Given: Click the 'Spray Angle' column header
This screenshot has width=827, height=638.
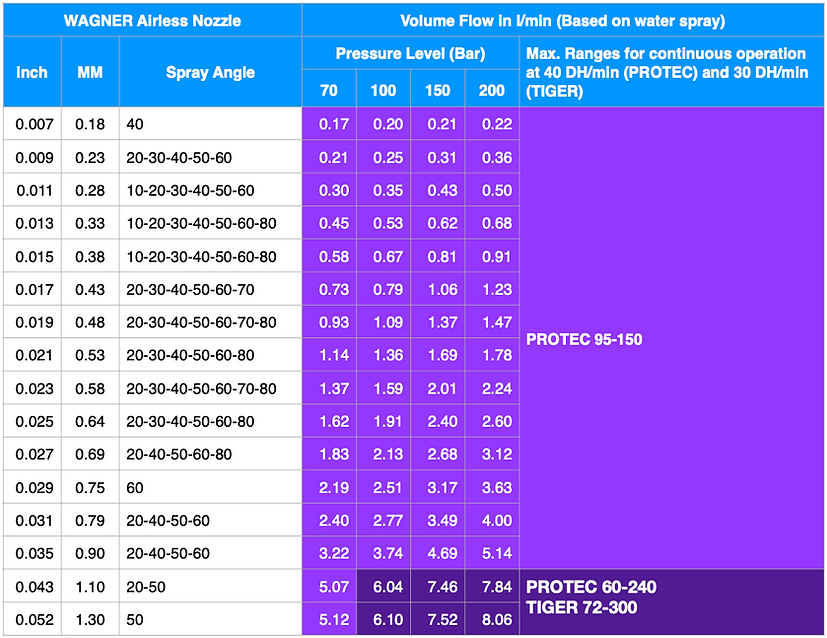Looking at the screenshot, I should (x=210, y=72).
